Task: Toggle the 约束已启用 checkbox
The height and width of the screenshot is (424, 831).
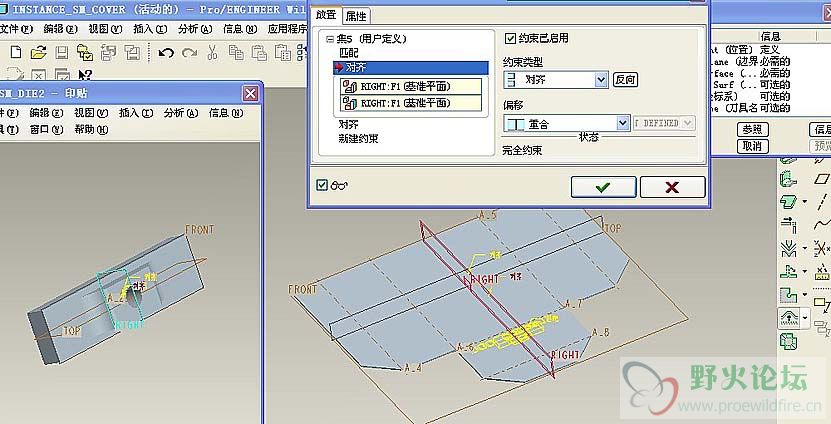Action: (510, 38)
